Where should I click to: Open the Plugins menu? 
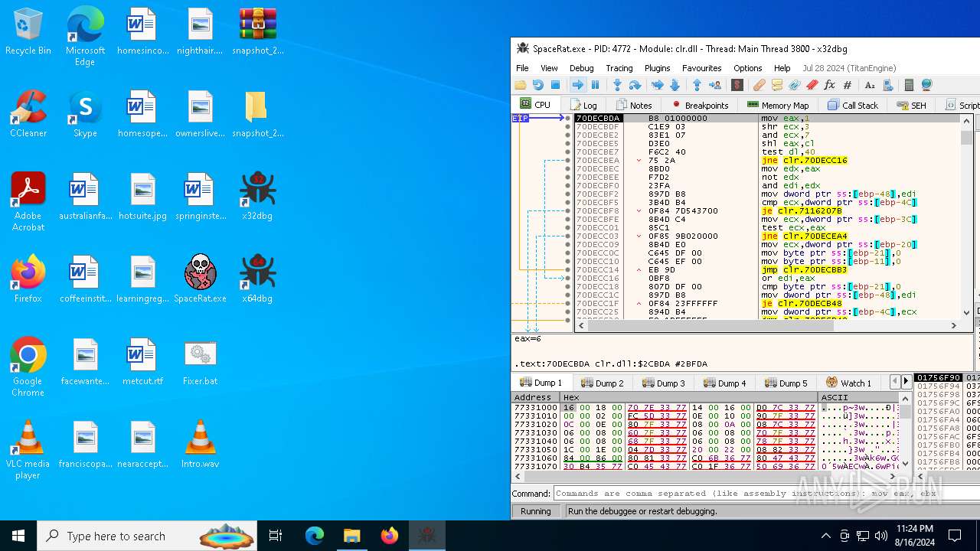coord(657,68)
